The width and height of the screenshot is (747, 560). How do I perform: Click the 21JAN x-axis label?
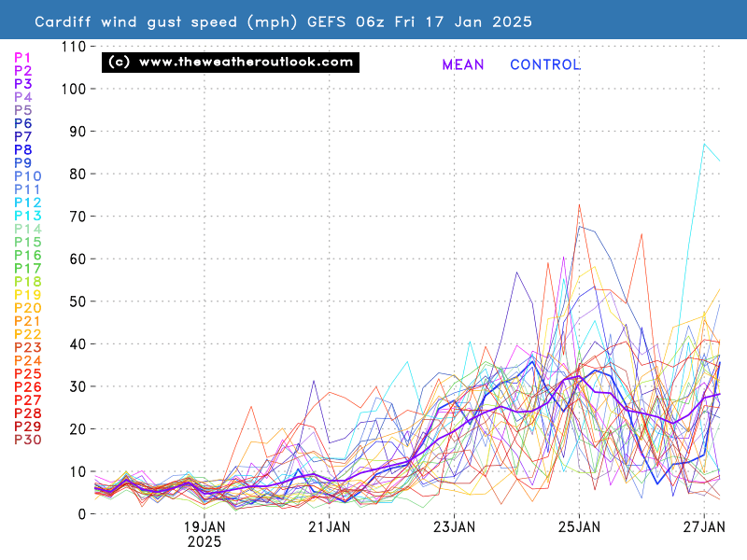click(x=330, y=527)
